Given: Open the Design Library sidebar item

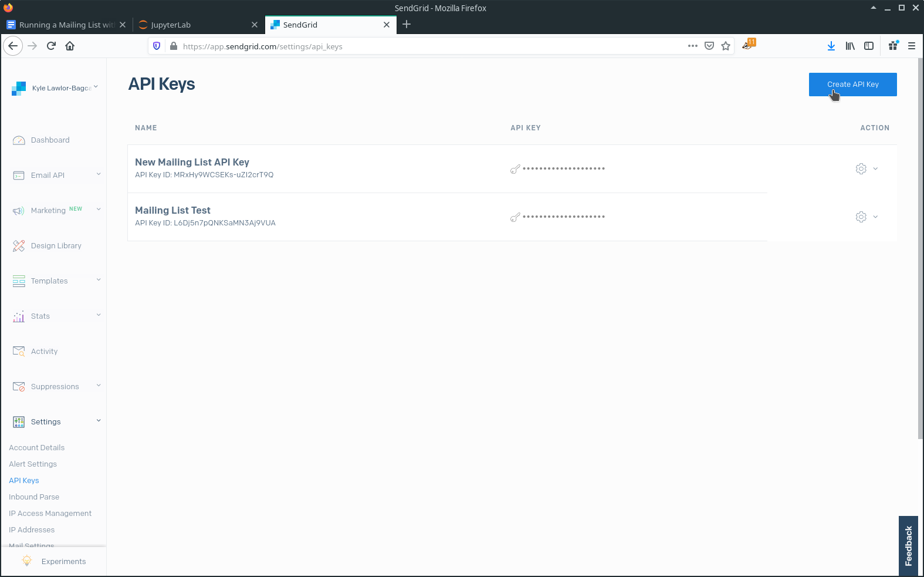Looking at the screenshot, I should click(x=56, y=246).
